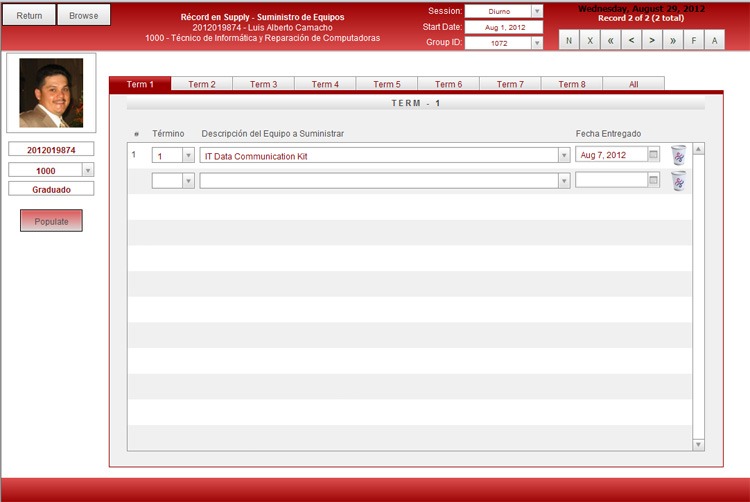Click the list scrollbar down arrow
750x502 pixels.
point(698,445)
